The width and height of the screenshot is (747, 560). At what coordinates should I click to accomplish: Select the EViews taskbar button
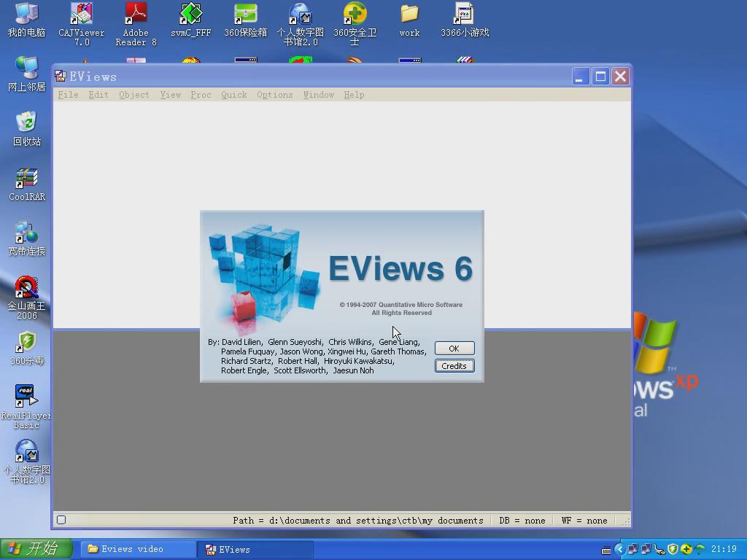pyautogui.click(x=255, y=549)
